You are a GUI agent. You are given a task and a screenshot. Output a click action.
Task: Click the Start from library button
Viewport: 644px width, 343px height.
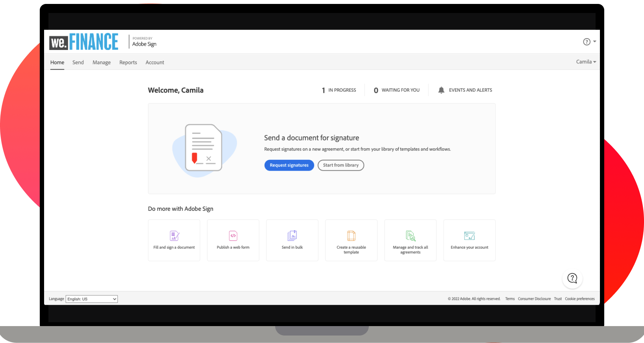pyautogui.click(x=341, y=165)
